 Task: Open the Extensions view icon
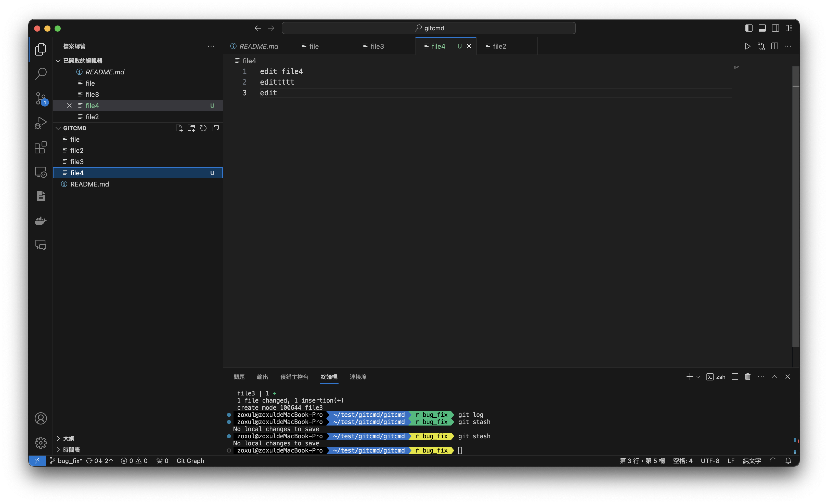(x=41, y=148)
